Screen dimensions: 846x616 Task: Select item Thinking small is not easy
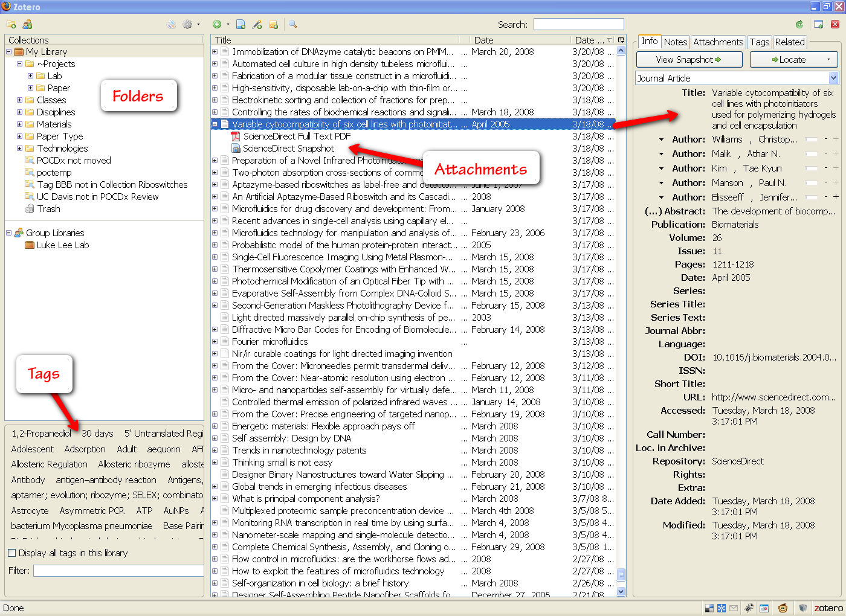click(282, 463)
